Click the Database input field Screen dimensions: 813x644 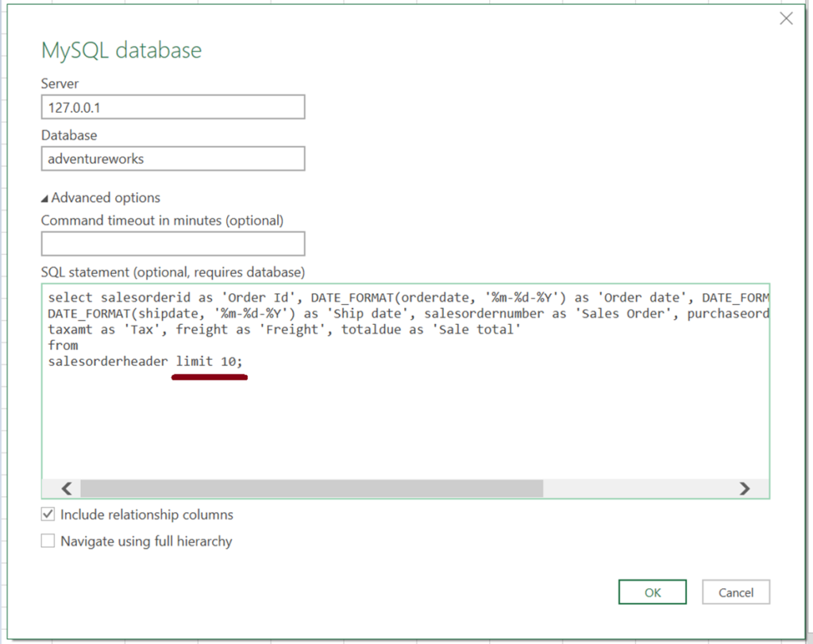pyautogui.click(x=173, y=159)
